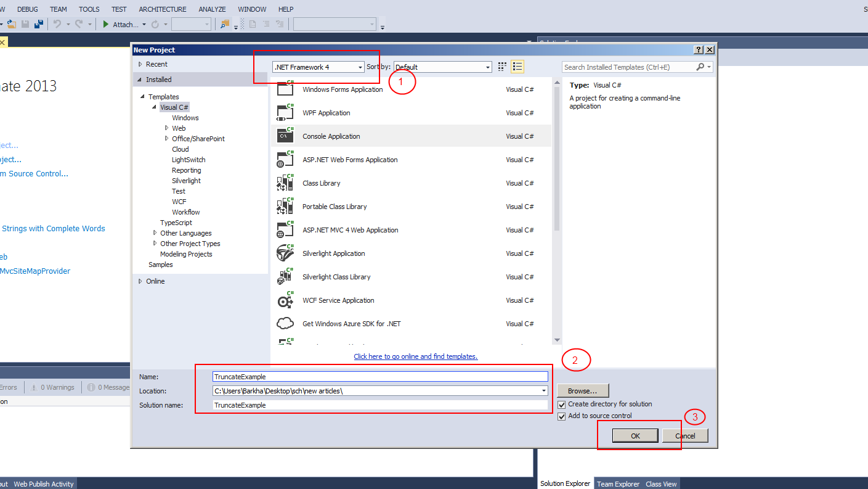Open the Location path dropdown arrow

(543, 390)
